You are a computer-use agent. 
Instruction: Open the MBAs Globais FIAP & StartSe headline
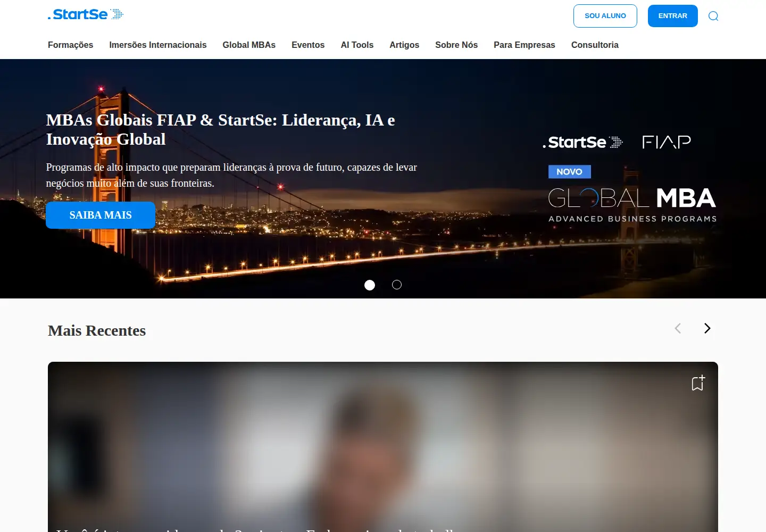click(220, 129)
